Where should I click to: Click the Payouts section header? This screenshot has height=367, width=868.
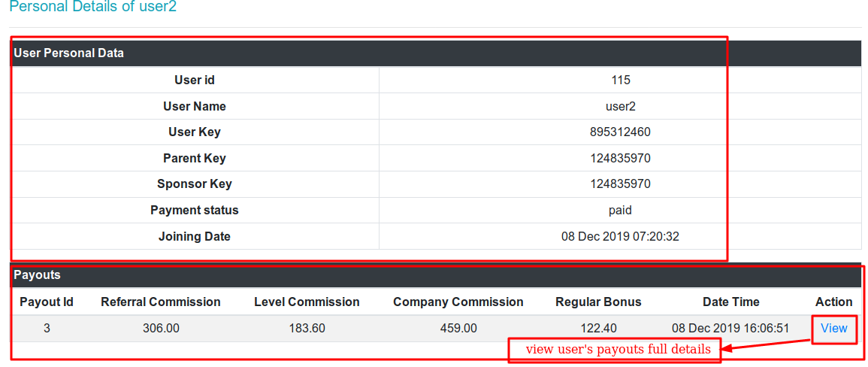(x=38, y=275)
